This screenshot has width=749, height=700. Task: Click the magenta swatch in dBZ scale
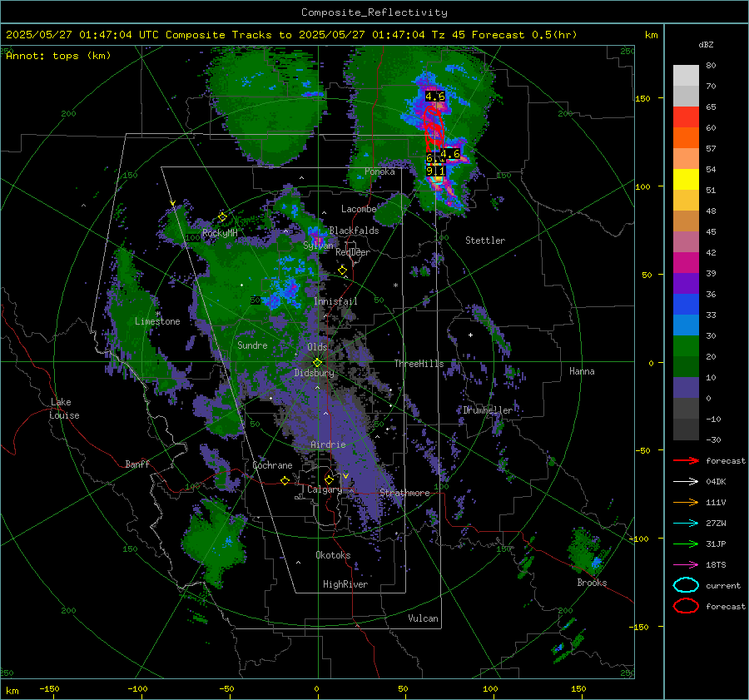click(686, 262)
